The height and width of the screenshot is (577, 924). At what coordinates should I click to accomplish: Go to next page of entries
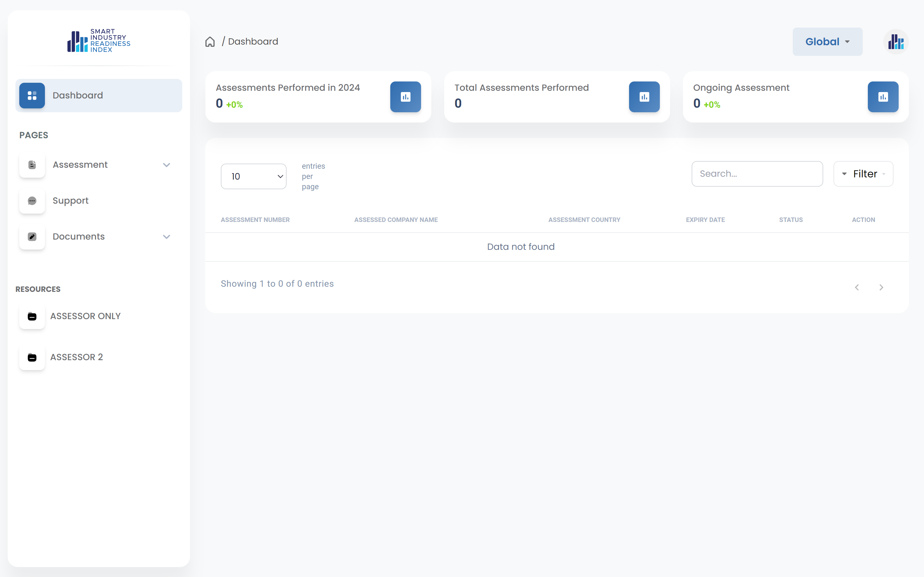881,287
